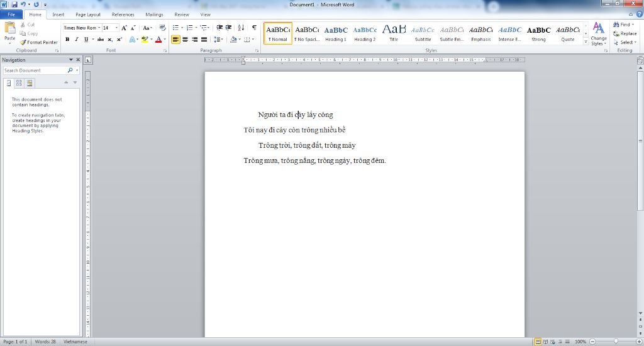
Task: Expand the Styles gallery more arrow
Action: (x=586, y=42)
